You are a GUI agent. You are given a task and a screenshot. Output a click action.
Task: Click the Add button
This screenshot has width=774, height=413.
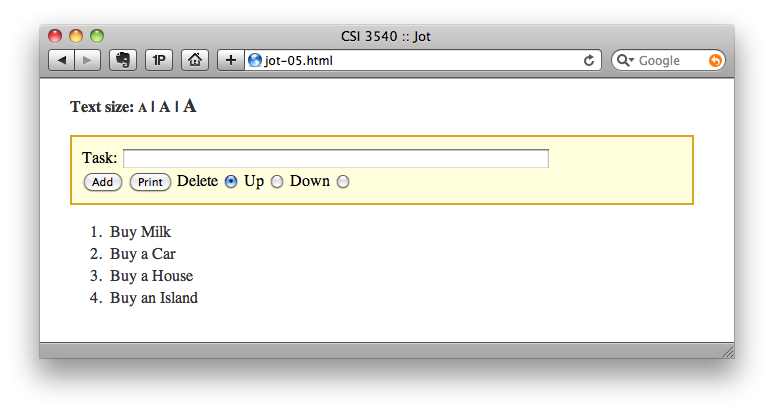[x=103, y=182]
